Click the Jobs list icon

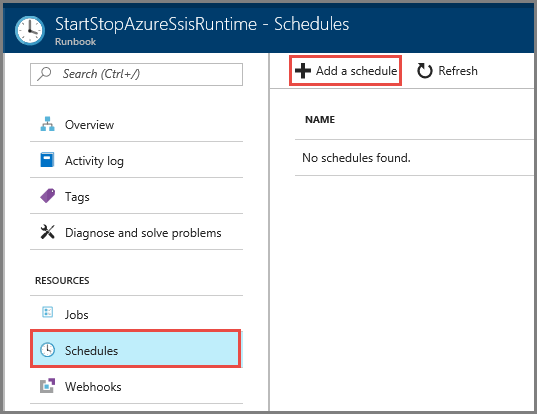(x=47, y=312)
